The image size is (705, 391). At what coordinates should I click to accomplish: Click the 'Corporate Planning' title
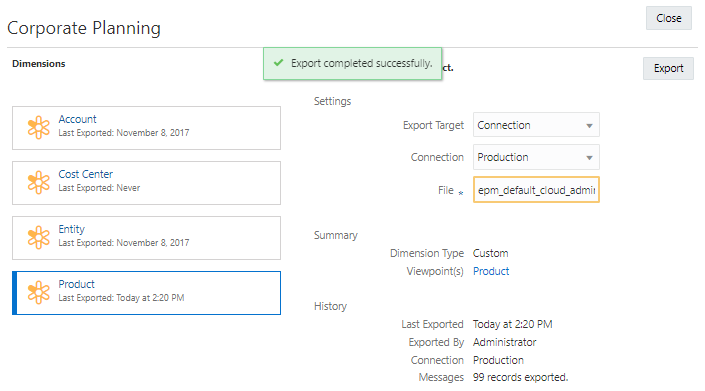tap(84, 28)
